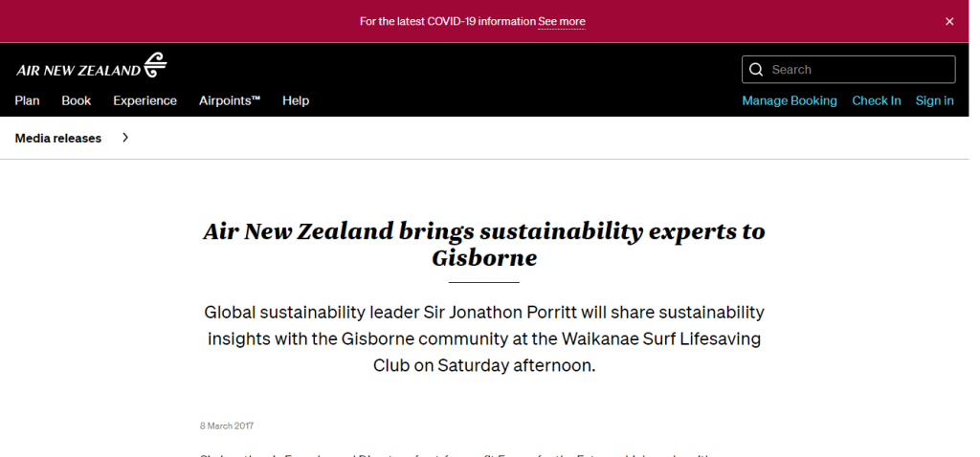
Task: Expand the Airpoints™ menu
Action: tap(230, 100)
